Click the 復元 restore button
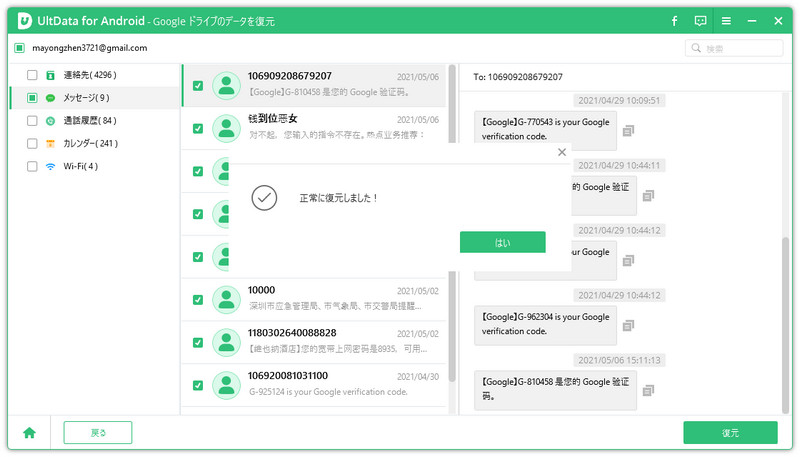 click(x=730, y=433)
